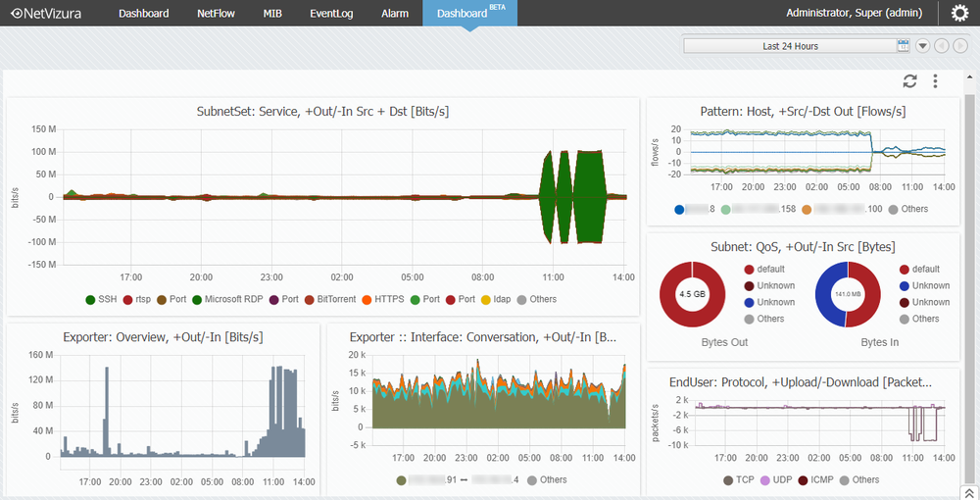The image size is (980, 500).
Task: Open the MIB module
Action: click(x=272, y=13)
